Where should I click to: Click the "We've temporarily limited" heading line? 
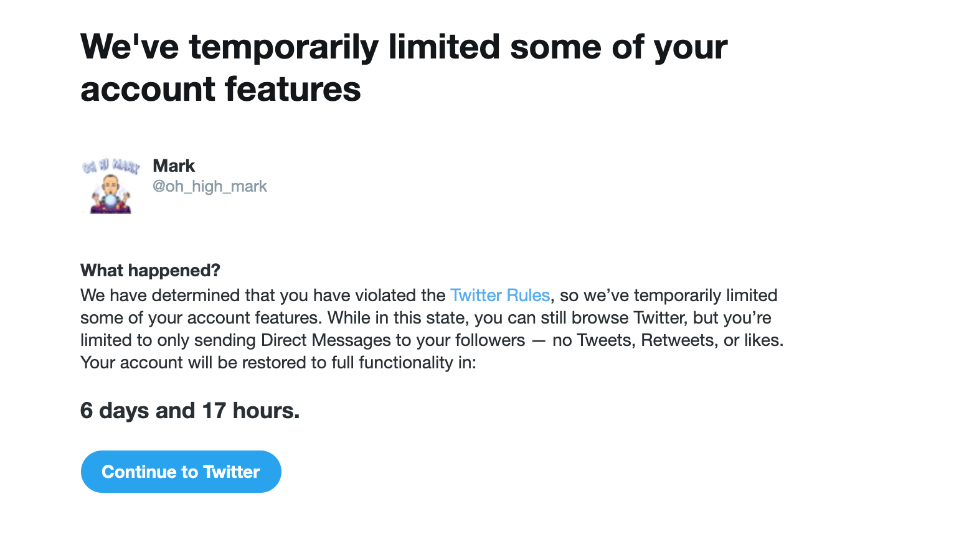coord(404,47)
